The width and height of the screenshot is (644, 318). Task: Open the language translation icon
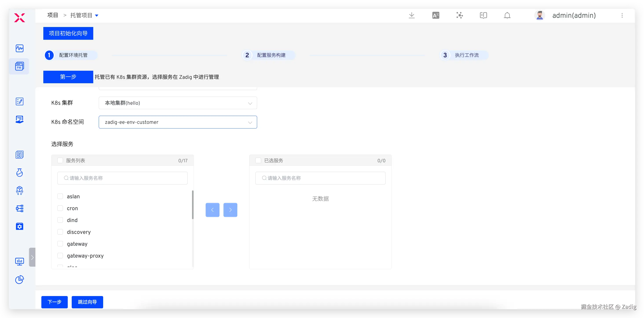435,15
